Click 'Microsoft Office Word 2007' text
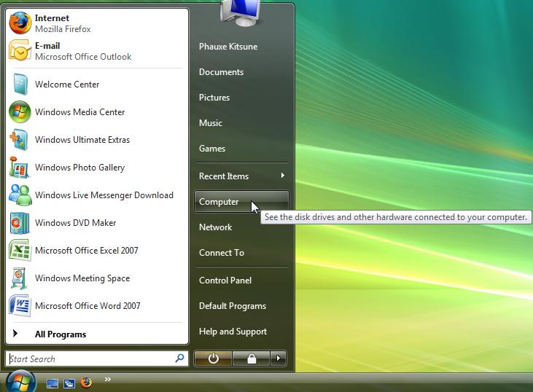The height and width of the screenshot is (392, 533). coord(87,306)
